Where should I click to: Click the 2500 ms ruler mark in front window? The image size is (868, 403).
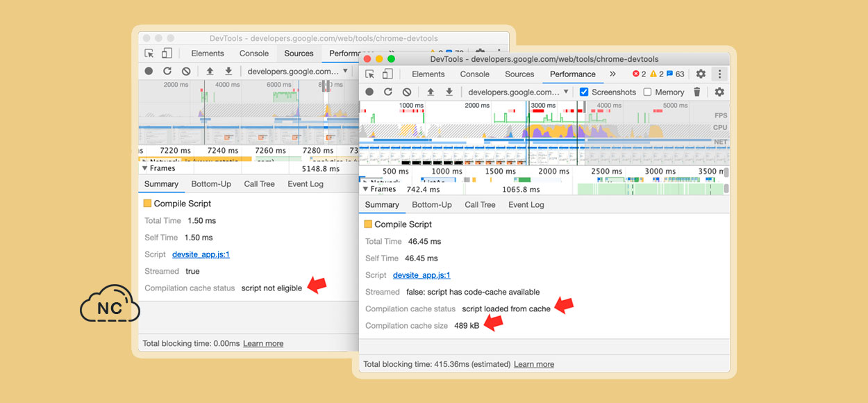(606, 172)
